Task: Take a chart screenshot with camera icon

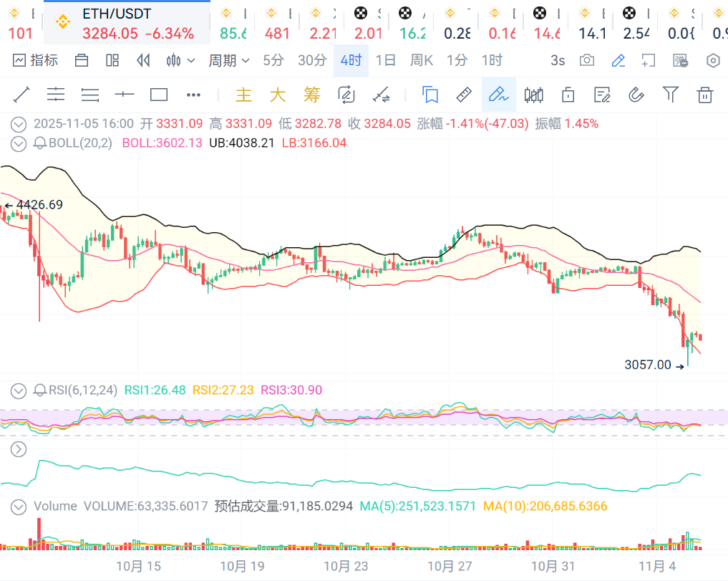Action: point(587,60)
